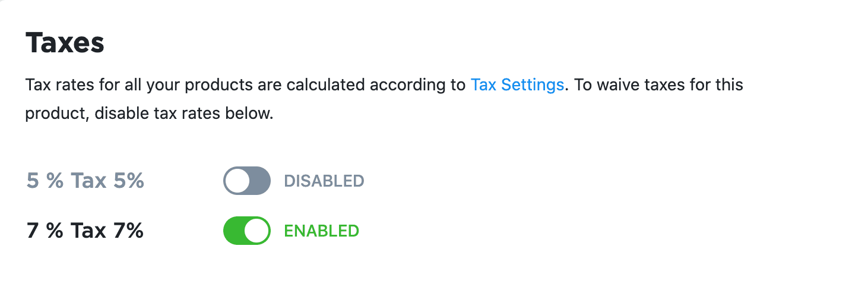868x296 pixels.
Task: Select the "7 % Tax 7%" rate name
Action: (x=85, y=231)
